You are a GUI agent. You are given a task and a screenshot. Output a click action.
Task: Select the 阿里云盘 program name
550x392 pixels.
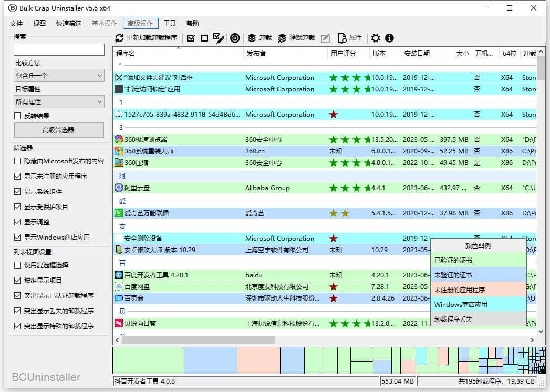pos(137,188)
